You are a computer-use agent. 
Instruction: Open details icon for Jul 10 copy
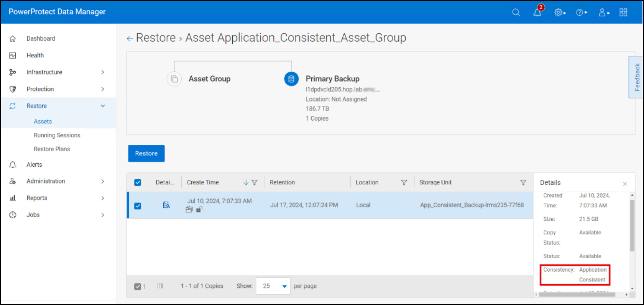point(166,205)
